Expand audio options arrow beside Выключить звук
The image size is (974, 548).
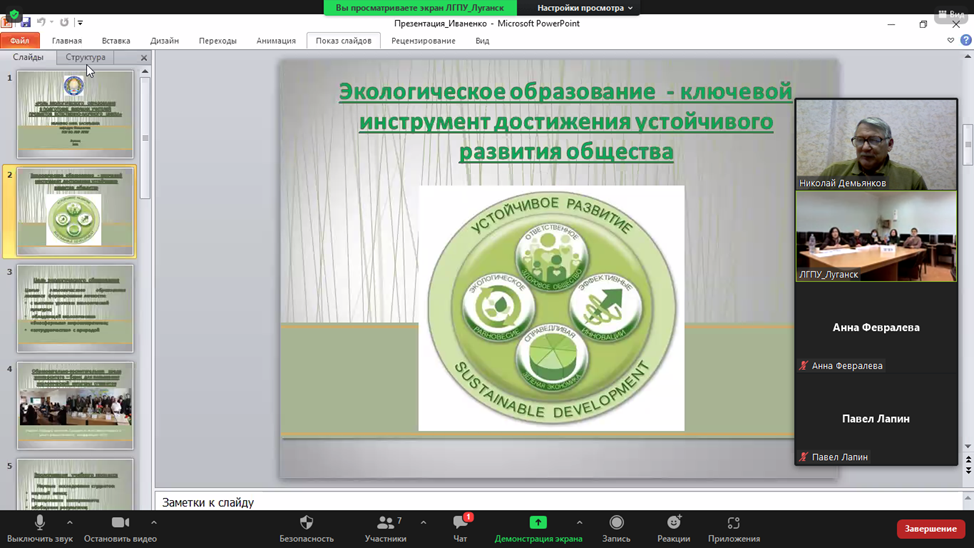pyautogui.click(x=70, y=522)
